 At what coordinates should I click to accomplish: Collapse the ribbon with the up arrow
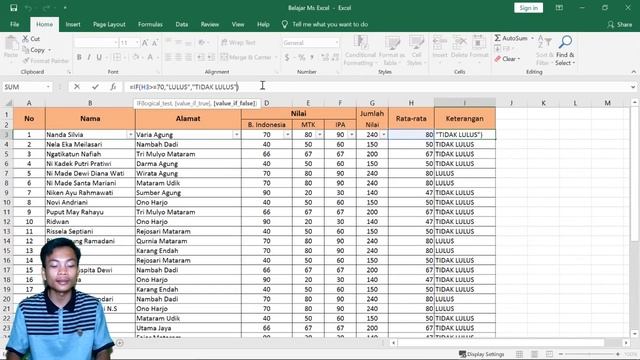point(633,72)
